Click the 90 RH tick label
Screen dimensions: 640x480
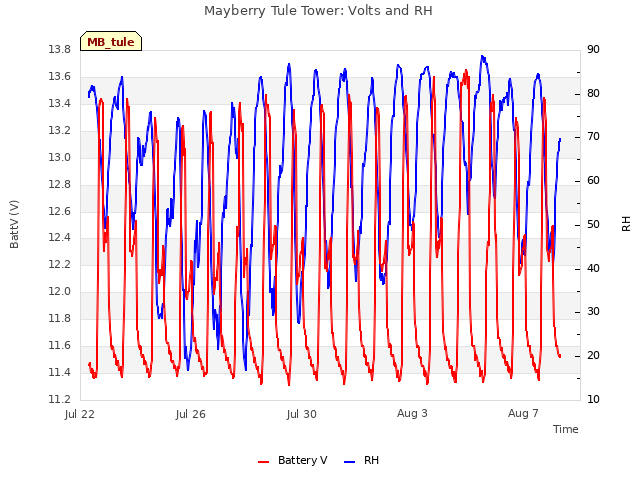593,50
